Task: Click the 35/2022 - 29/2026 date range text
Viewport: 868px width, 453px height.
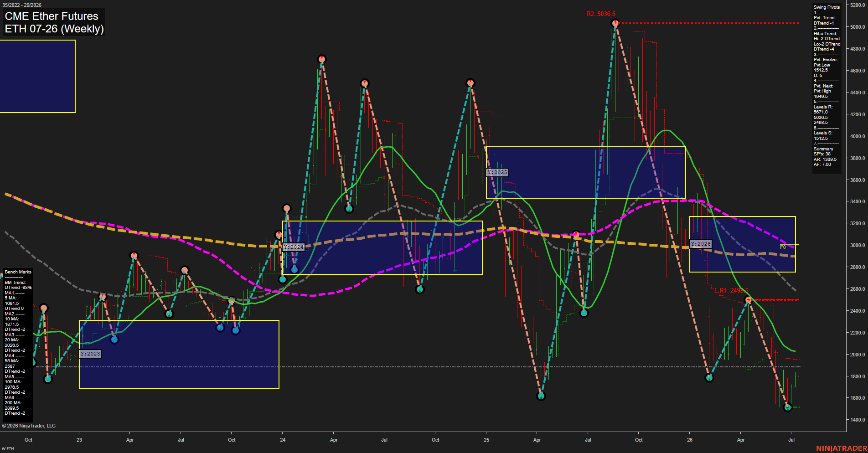Action: (22, 5)
